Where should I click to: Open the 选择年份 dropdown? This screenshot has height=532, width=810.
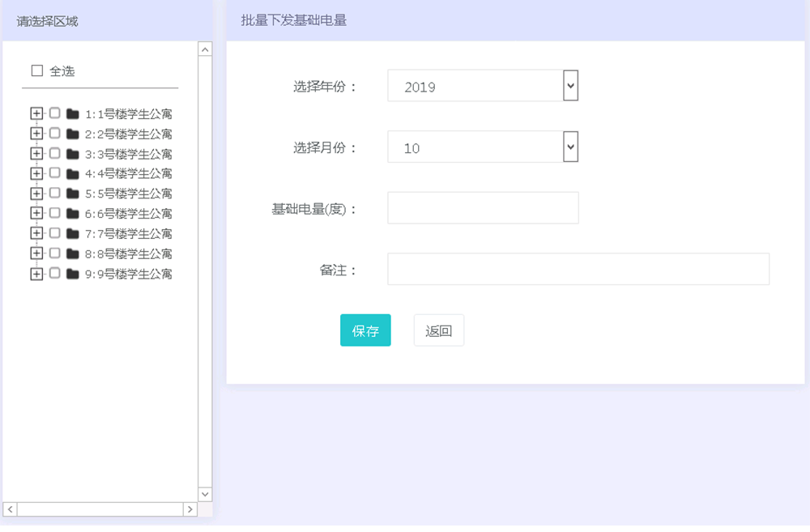483,86
